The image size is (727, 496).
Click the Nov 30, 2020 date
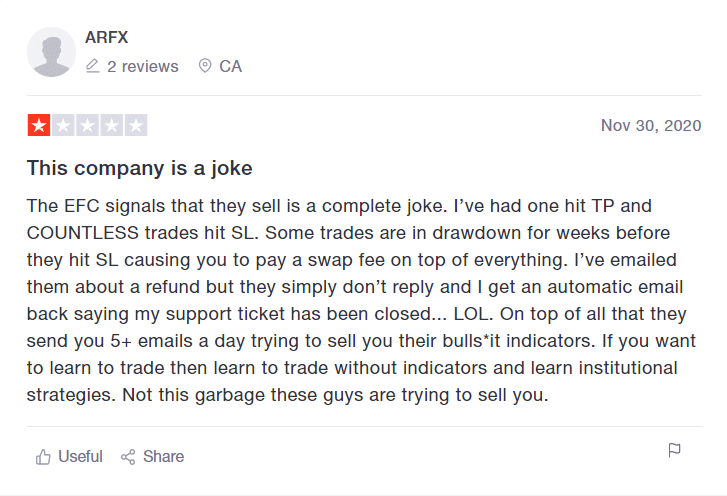651,125
